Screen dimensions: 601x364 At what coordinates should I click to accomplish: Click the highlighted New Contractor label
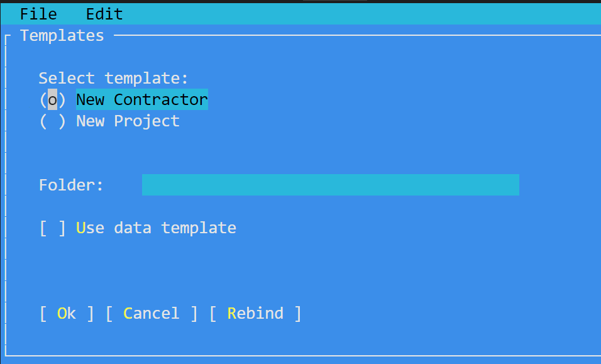142,99
